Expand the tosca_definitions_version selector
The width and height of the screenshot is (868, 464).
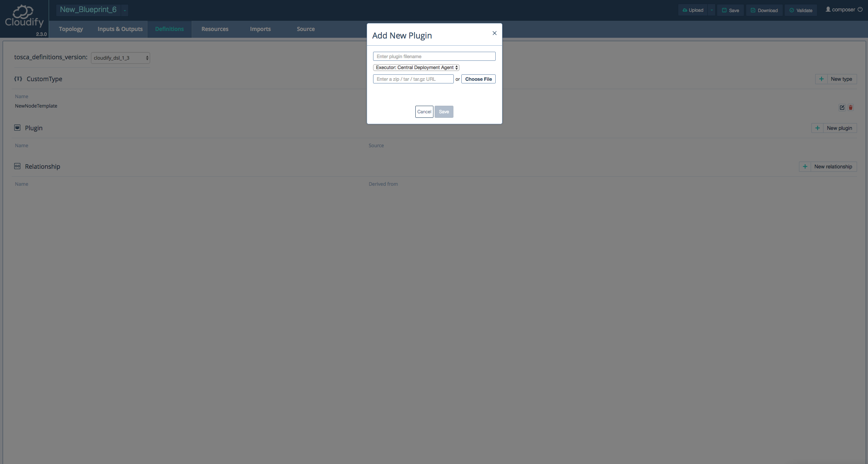pos(120,57)
